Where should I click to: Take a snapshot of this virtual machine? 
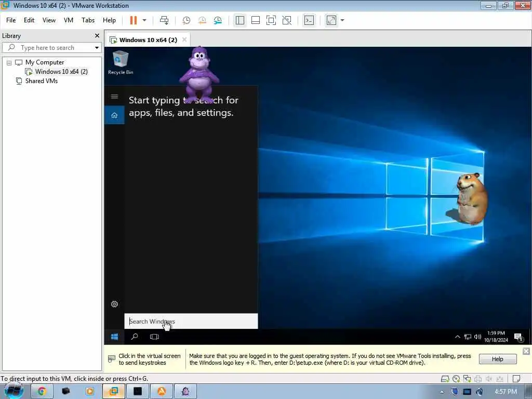pos(187,20)
